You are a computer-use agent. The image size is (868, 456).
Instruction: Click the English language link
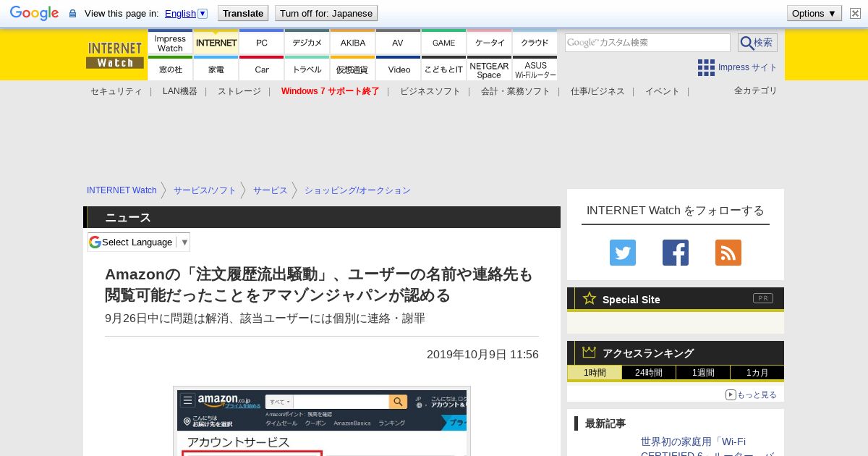(180, 13)
